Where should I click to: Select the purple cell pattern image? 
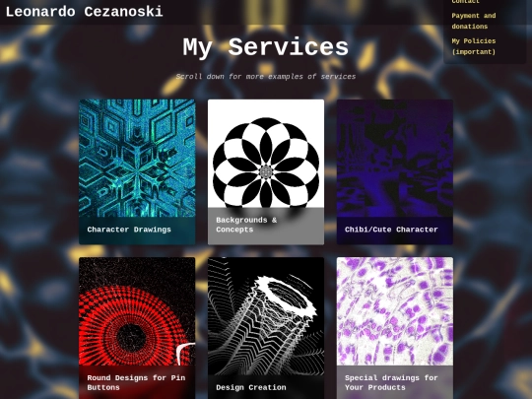395,311
